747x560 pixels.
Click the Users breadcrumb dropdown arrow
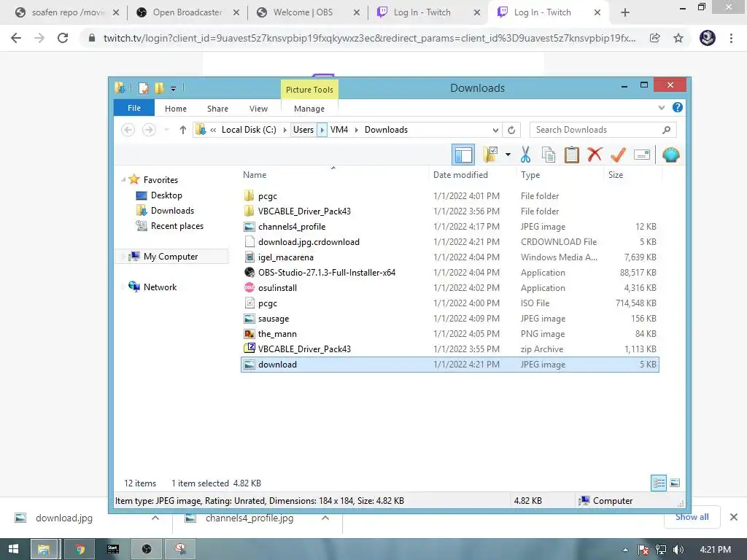pos(322,130)
